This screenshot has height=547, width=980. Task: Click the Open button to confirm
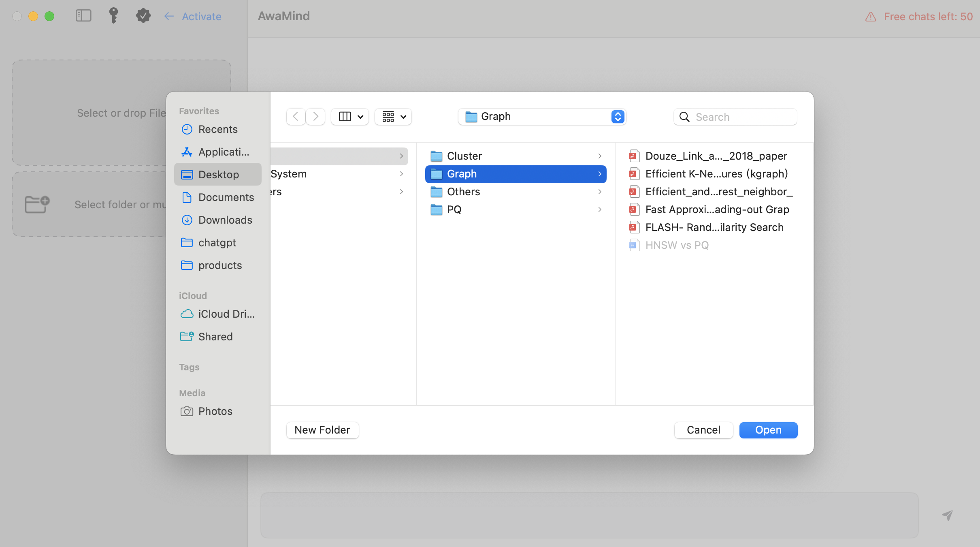[x=768, y=430]
